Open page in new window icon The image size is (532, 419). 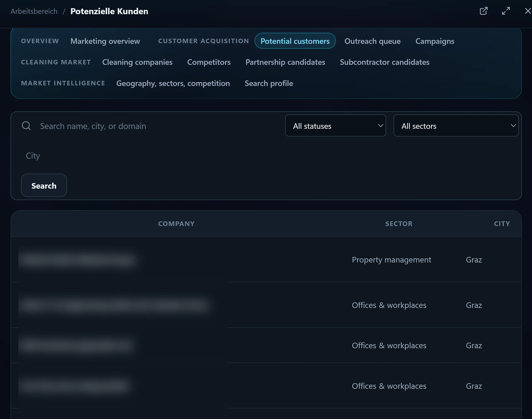[483, 11]
